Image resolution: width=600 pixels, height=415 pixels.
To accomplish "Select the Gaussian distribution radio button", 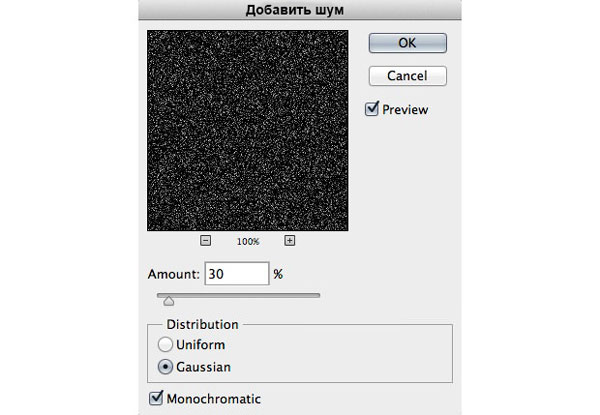I will 165,367.
